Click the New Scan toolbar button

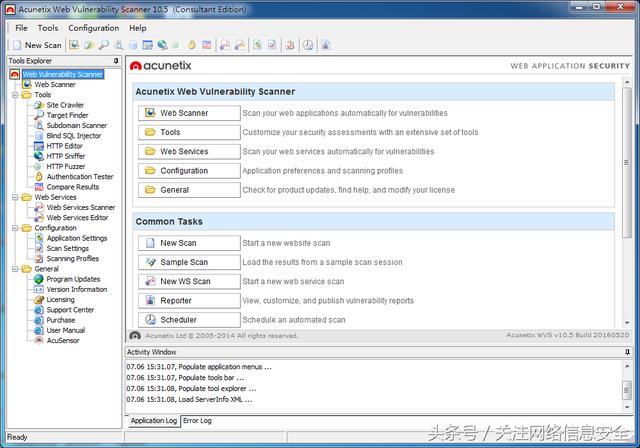point(37,45)
